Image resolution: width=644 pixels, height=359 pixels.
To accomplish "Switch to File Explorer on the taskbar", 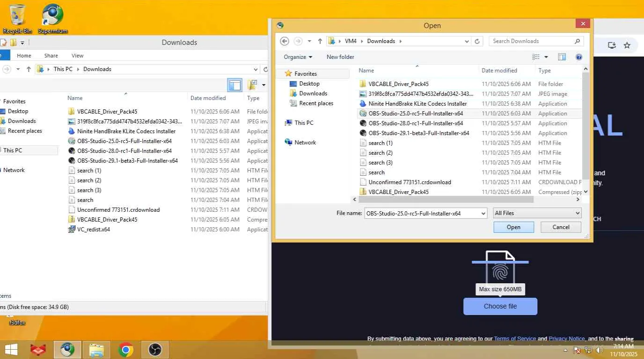I will coord(96,350).
